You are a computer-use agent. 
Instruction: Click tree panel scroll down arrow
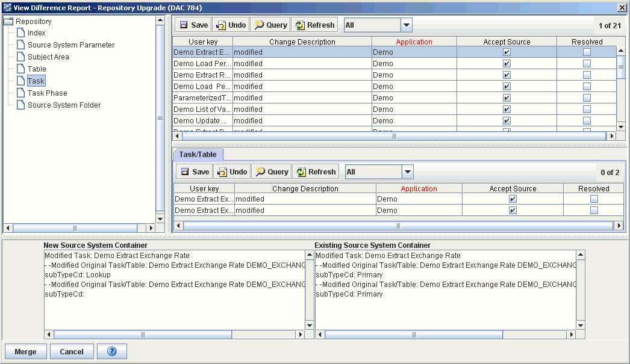tap(160, 219)
